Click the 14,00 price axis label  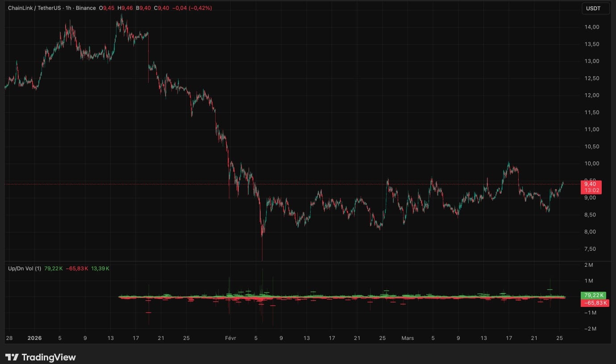pos(591,27)
